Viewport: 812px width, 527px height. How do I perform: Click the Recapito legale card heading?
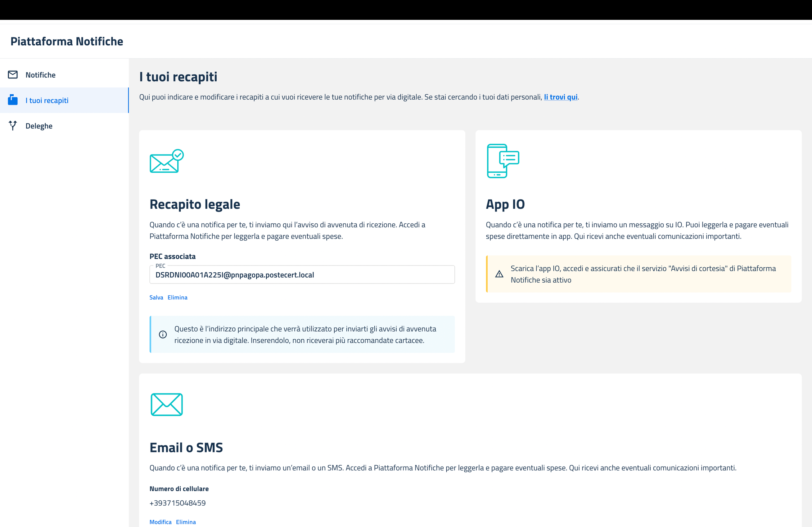click(x=195, y=204)
